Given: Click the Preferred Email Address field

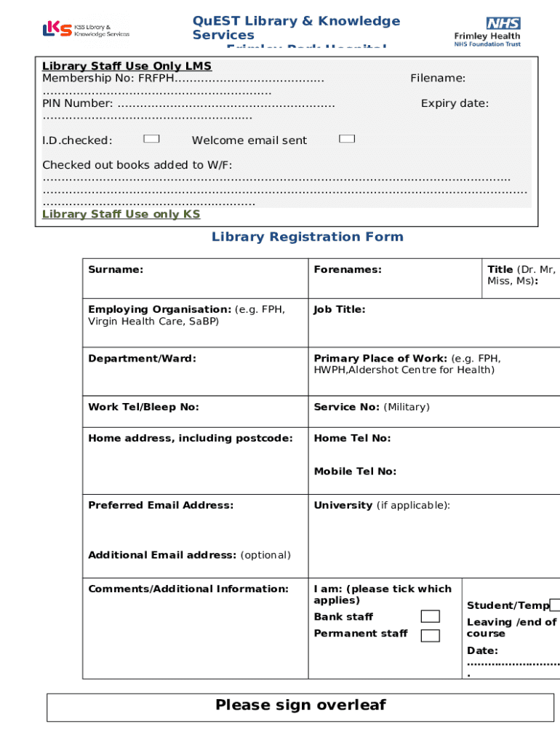Looking at the screenshot, I should coord(195,524).
